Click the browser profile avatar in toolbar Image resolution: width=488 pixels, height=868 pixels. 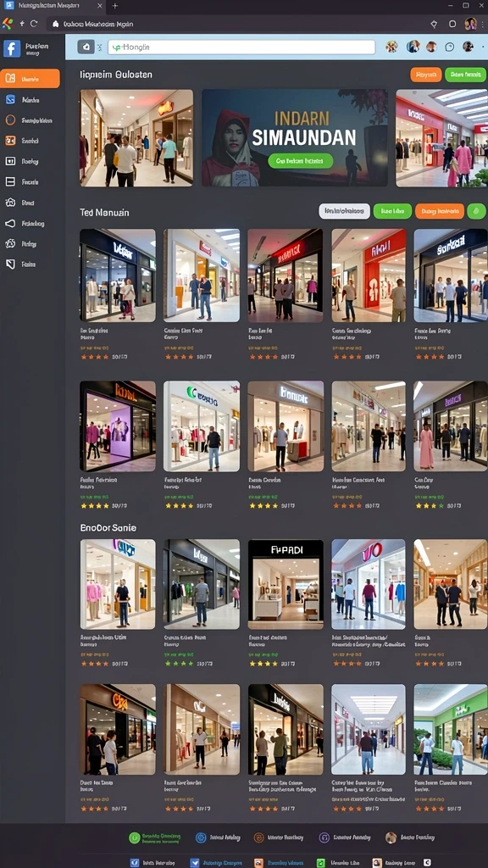[x=470, y=24]
